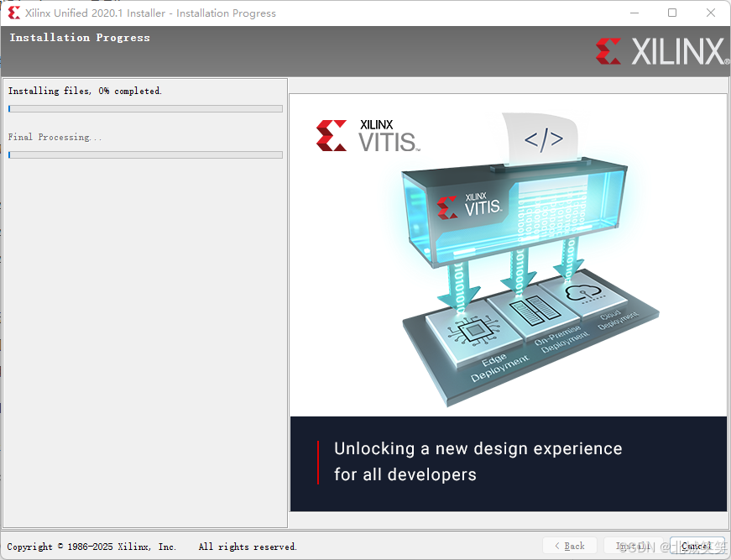Screen dimensions: 731x560
Task: Click the Installing files progress bar
Action: [x=145, y=108]
